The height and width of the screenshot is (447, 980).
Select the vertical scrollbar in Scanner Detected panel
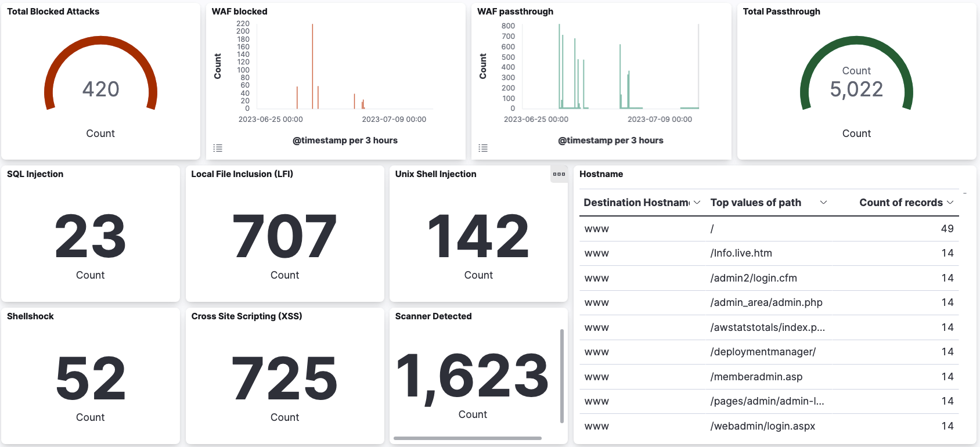562,376
